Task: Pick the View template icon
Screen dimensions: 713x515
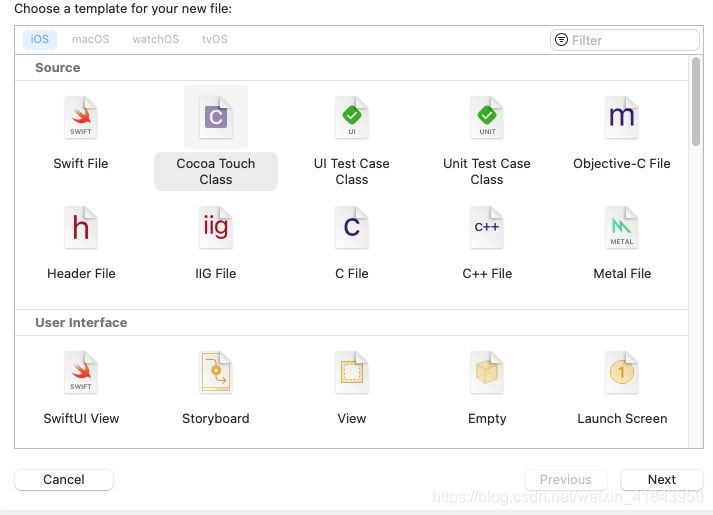Action: point(351,372)
